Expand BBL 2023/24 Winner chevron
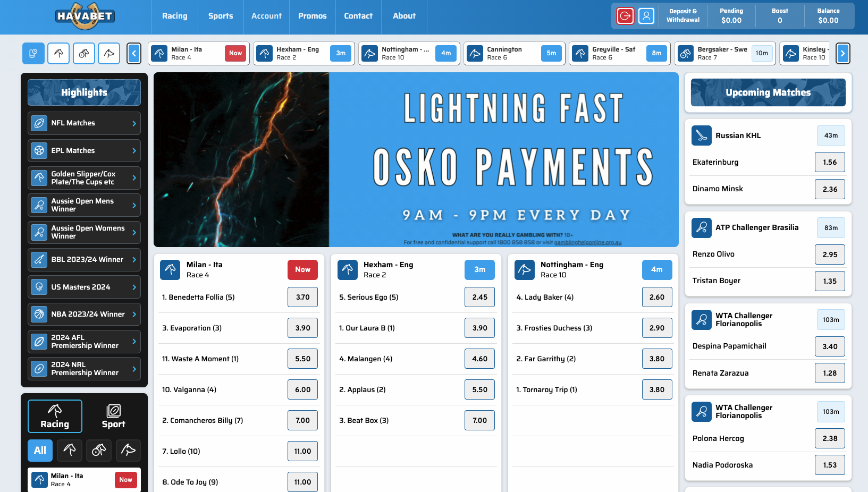The height and width of the screenshot is (492, 868). tap(134, 260)
